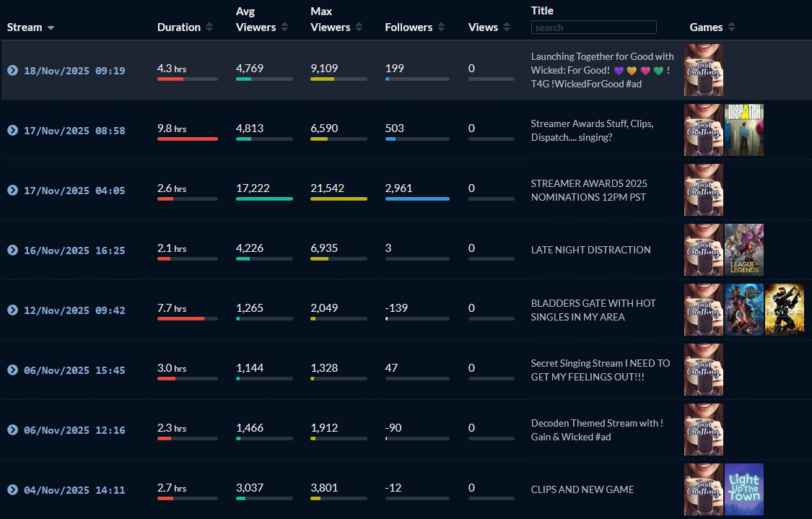Click the Games column sort arrows
Screen dimensions: 812x519
(731, 27)
